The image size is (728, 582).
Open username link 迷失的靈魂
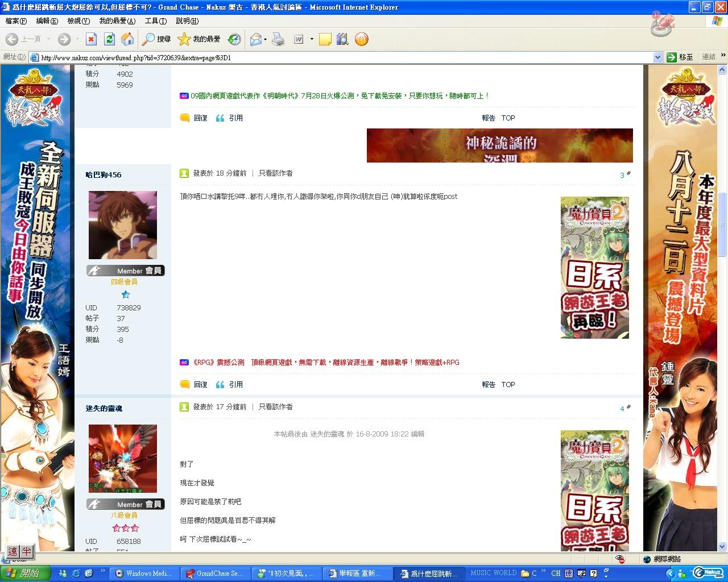(104, 409)
